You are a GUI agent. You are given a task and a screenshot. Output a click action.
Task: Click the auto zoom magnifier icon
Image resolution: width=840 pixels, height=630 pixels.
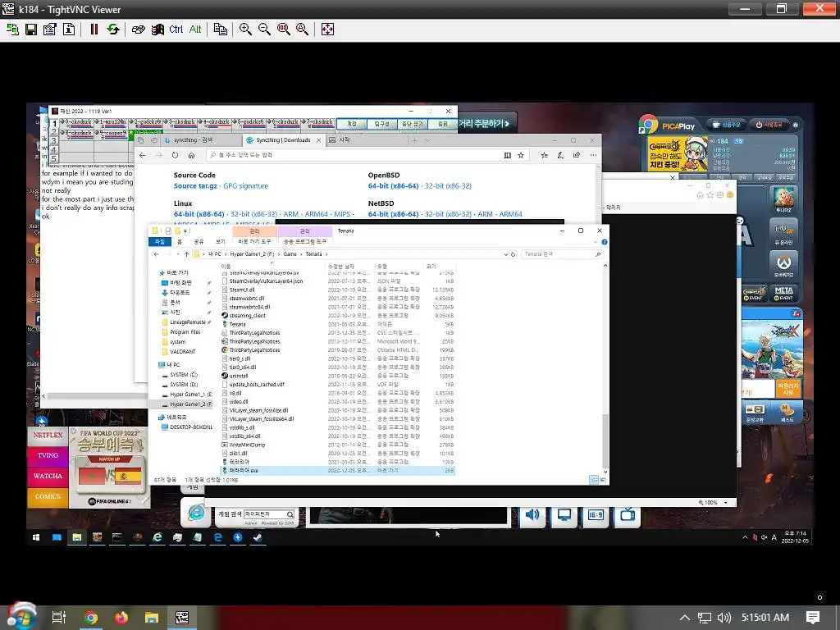[x=302, y=30]
